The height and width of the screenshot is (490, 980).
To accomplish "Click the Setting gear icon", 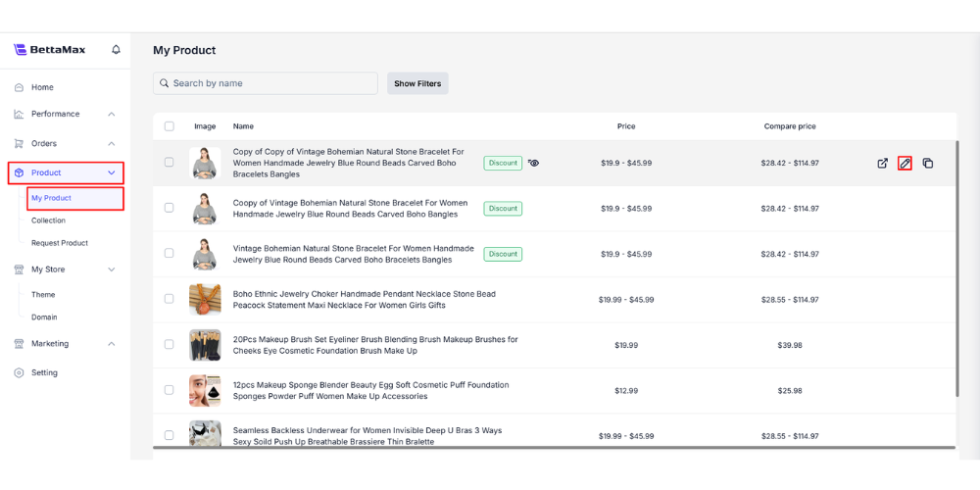I will (x=19, y=372).
